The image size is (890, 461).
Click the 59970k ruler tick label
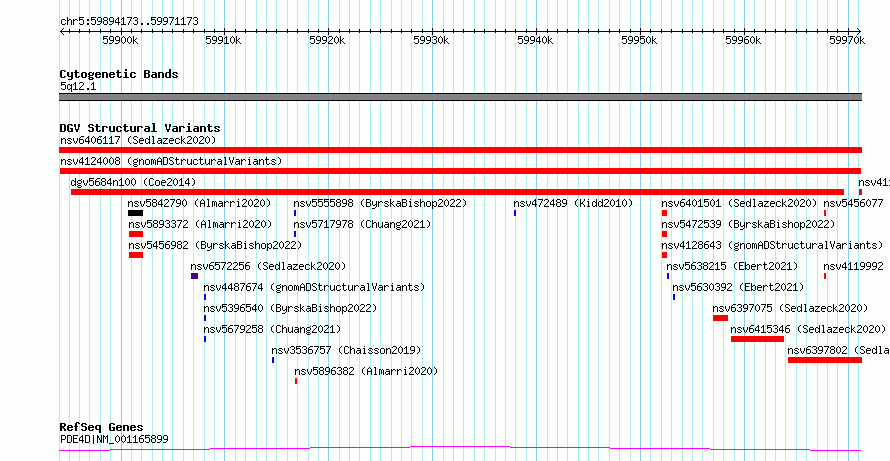pos(848,40)
